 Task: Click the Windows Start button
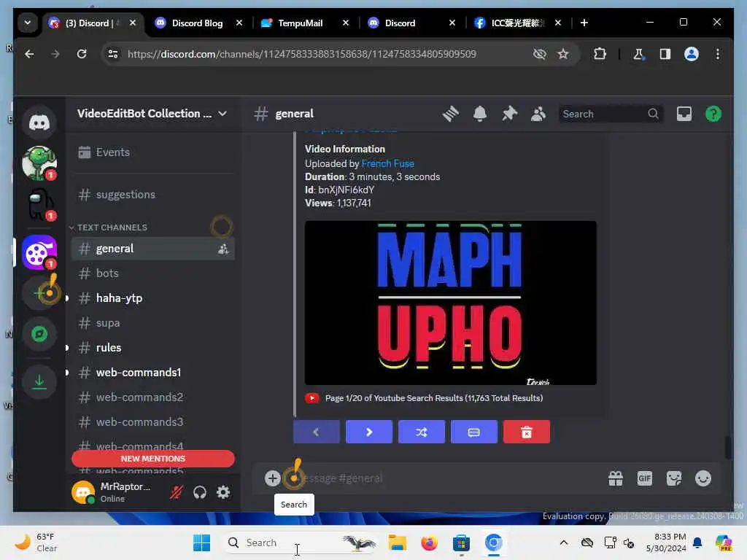tap(201, 542)
